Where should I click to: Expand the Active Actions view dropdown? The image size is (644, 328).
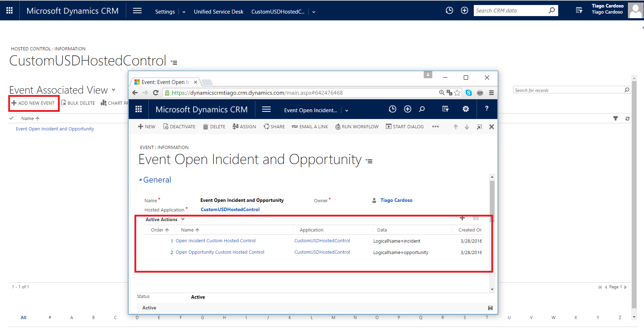pos(183,219)
